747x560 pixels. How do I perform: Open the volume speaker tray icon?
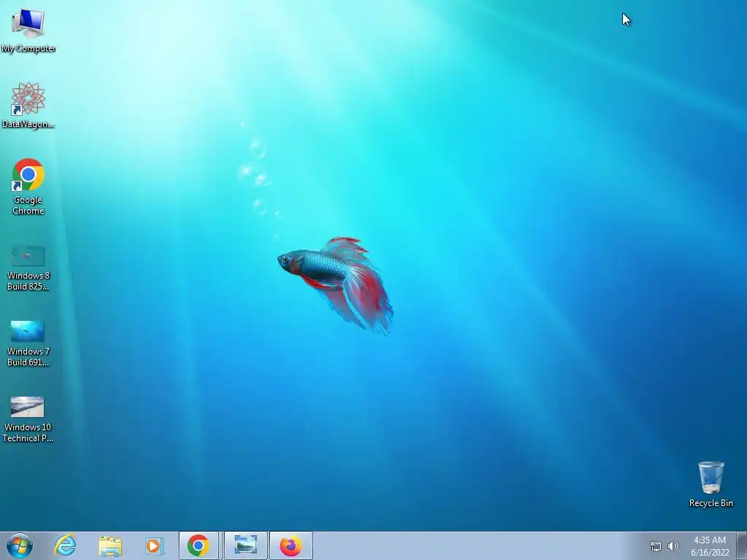pyautogui.click(x=673, y=546)
